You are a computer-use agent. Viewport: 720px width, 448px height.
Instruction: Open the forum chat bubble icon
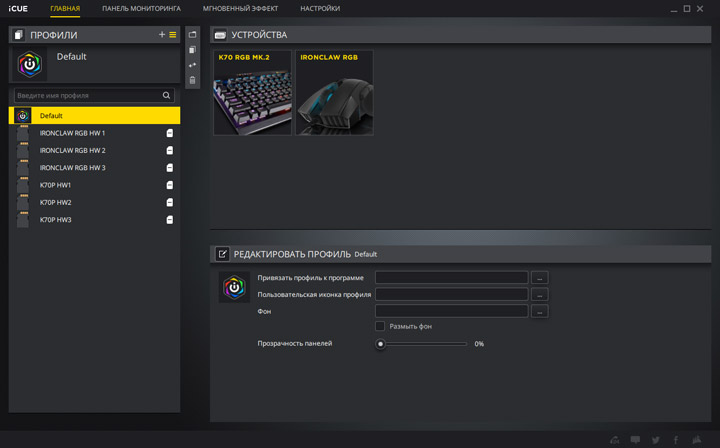[635, 440]
